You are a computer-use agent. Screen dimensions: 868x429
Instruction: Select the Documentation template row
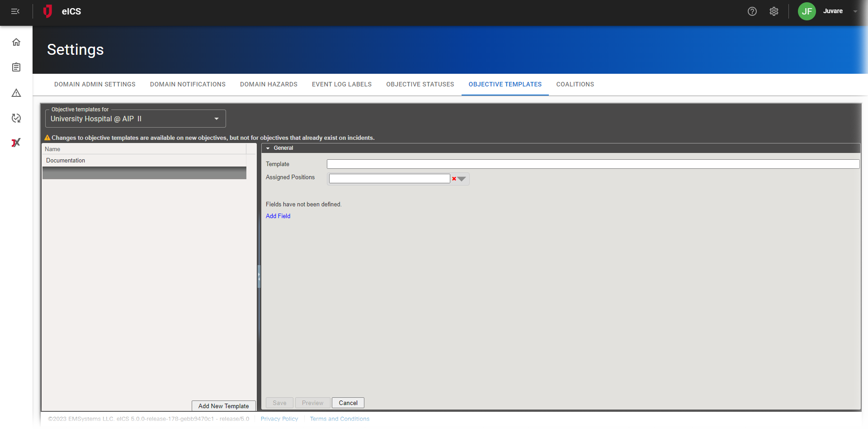[x=66, y=160]
